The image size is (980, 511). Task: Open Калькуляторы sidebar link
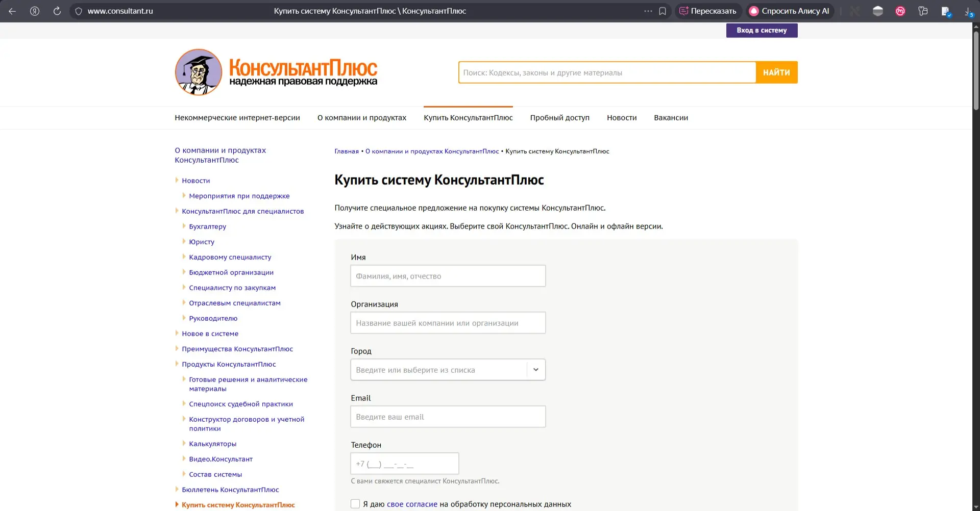point(213,444)
